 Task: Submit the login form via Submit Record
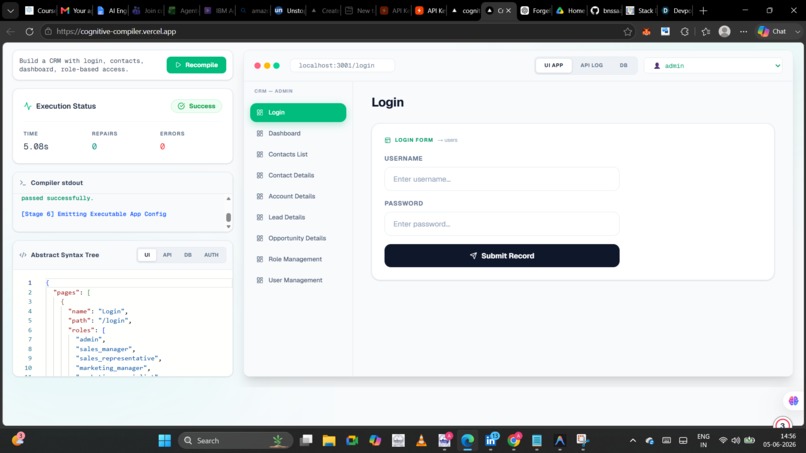point(502,256)
